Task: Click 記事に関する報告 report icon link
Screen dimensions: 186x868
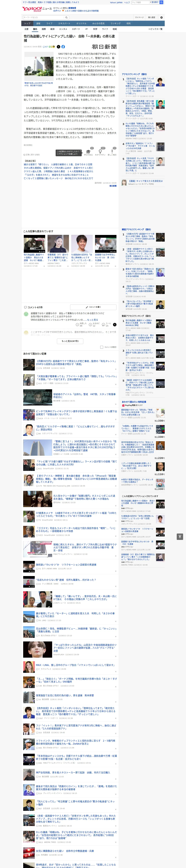Action: (x=32, y=155)
